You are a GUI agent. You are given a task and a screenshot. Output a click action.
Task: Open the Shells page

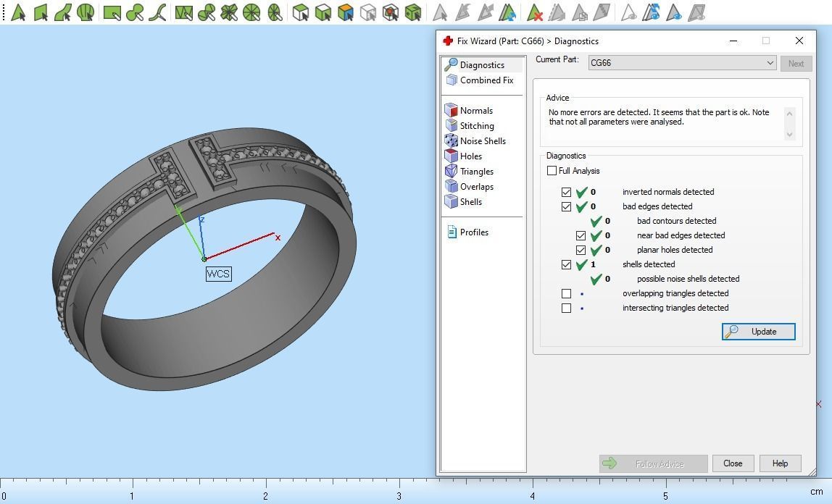[x=464, y=201]
